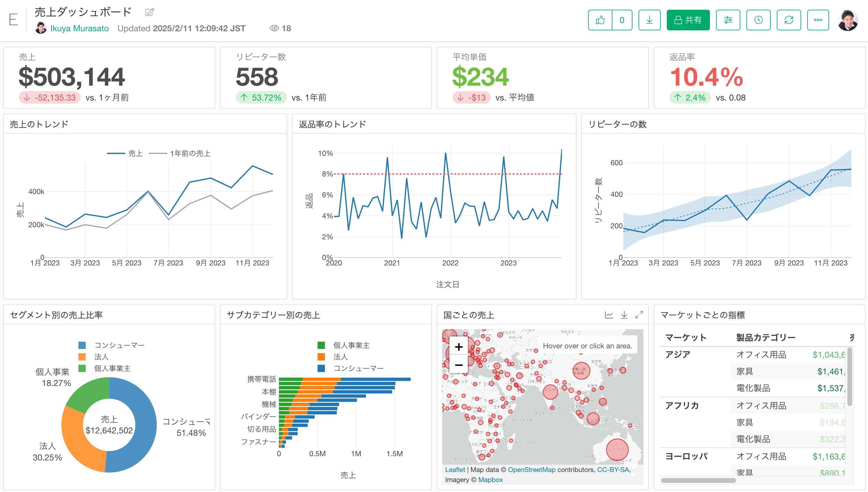Expand the 国ごとの売上 map to fullscreen
Image resolution: width=868 pixels, height=492 pixels.
pos(639,315)
